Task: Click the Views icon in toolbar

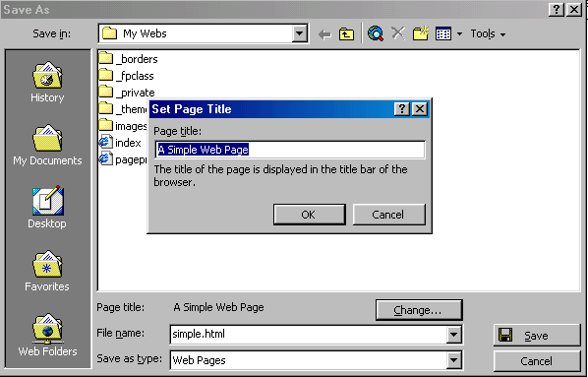Action: (443, 34)
